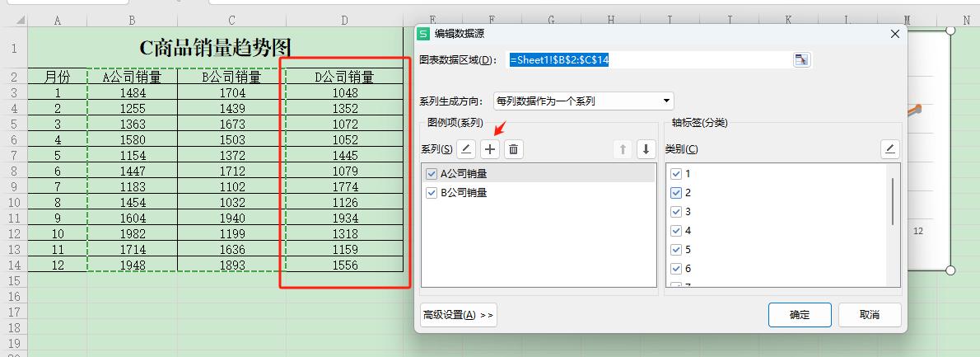Click title cell C商品销量趋势图
980x357 pixels.
click(216, 48)
